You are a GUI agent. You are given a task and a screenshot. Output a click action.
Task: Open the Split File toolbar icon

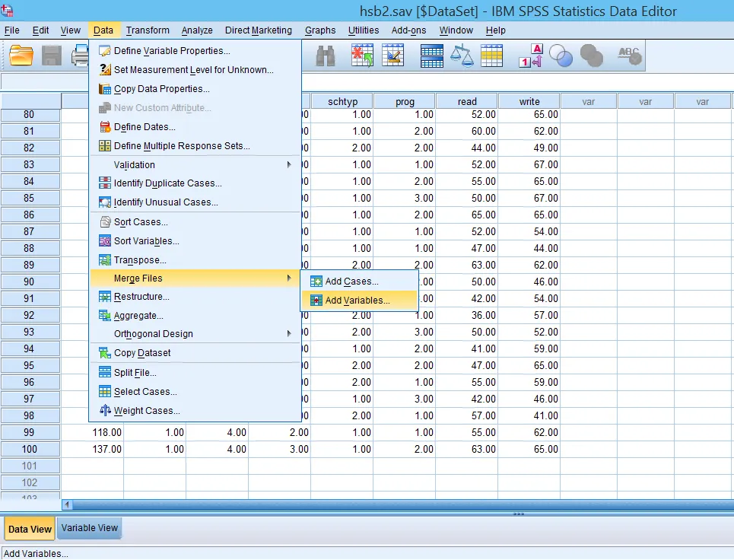coord(432,56)
